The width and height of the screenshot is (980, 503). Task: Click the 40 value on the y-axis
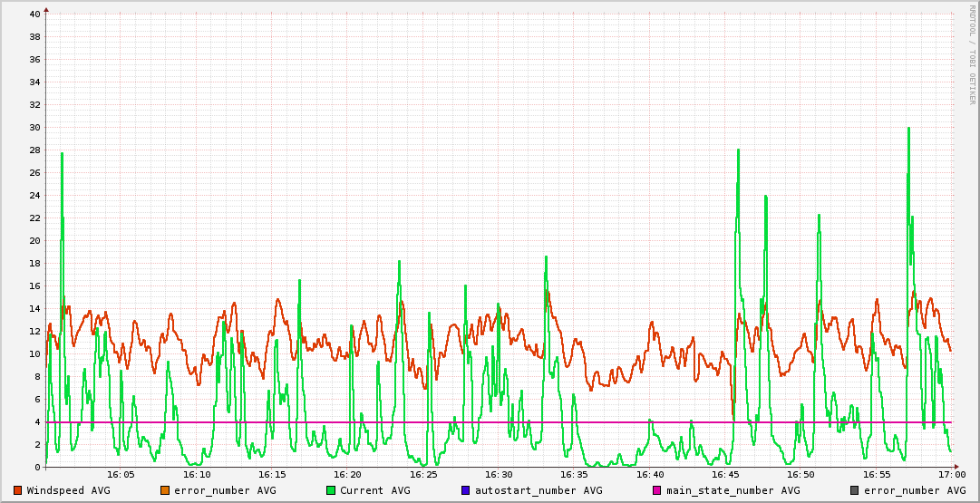point(35,14)
